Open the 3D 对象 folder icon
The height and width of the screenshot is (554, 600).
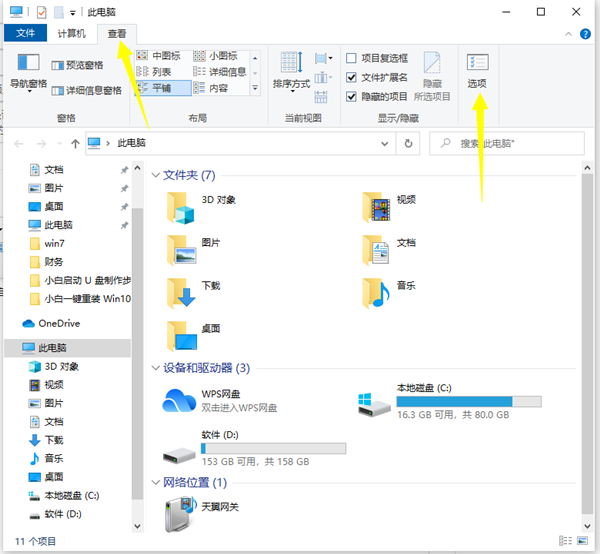[x=182, y=205]
